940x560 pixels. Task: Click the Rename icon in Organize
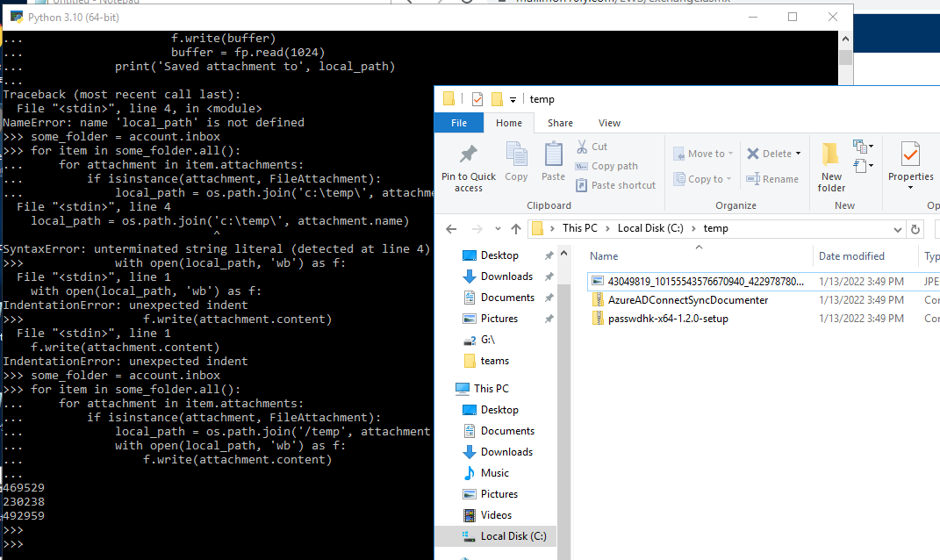click(753, 179)
